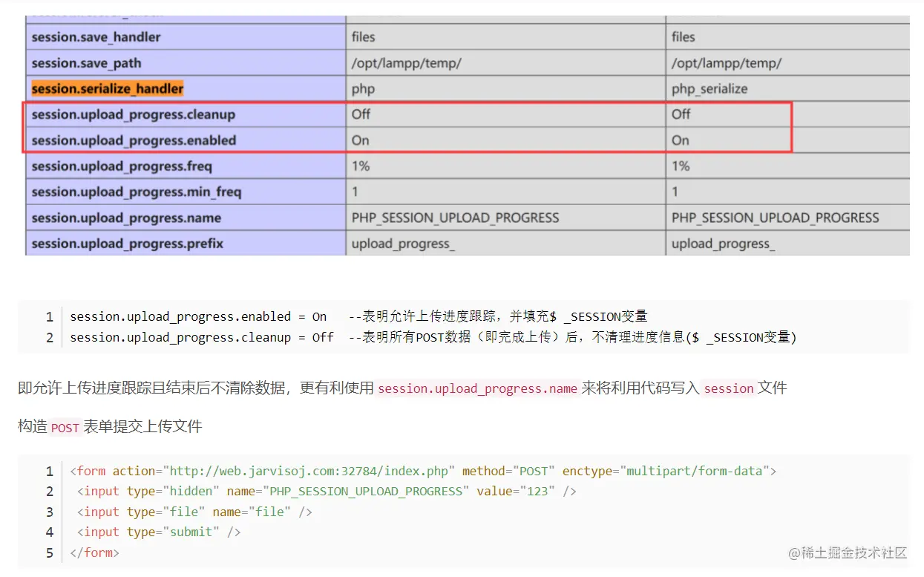The image size is (924, 577).
Task: Click the inline code 'POST' after 构造
Action: (x=65, y=428)
